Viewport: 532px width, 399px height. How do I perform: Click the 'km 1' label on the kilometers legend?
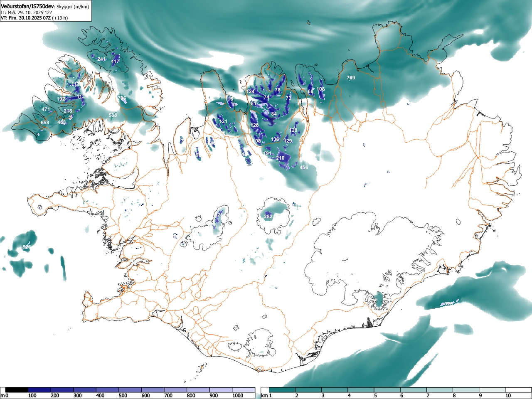tap(266, 396)
